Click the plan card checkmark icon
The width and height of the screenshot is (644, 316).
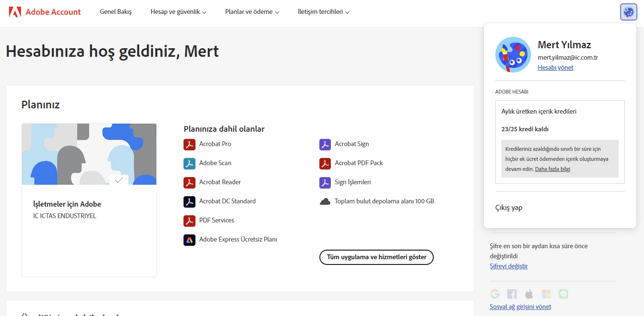(119, 180)
